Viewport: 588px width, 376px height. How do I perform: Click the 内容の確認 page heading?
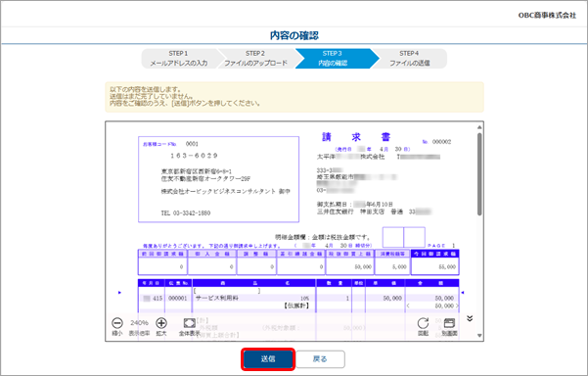(x=294, y=35)
